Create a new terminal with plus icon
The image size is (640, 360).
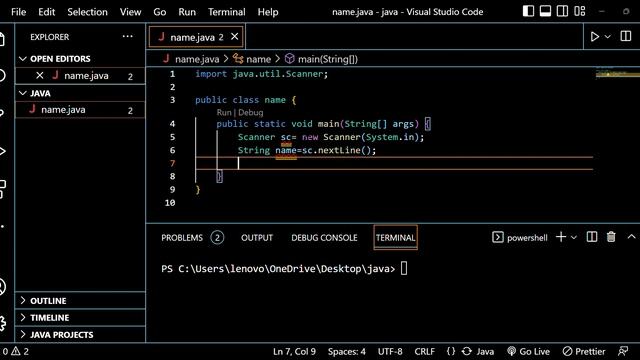561,237
